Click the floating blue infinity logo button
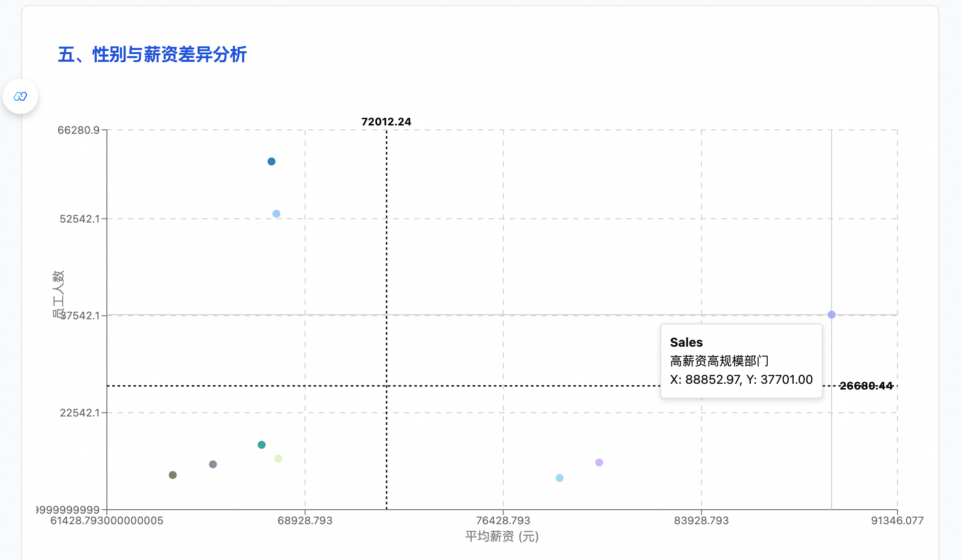 [20, 96]
